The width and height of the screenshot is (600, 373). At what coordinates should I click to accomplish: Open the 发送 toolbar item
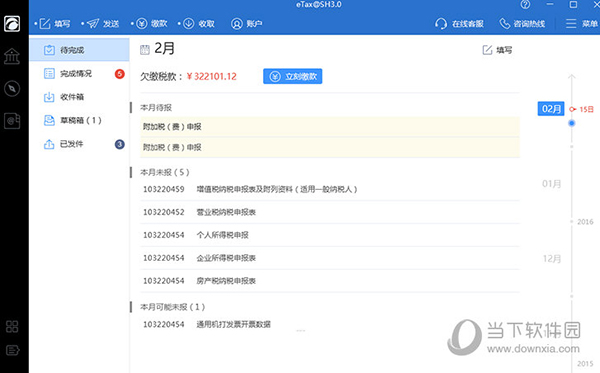103,24
